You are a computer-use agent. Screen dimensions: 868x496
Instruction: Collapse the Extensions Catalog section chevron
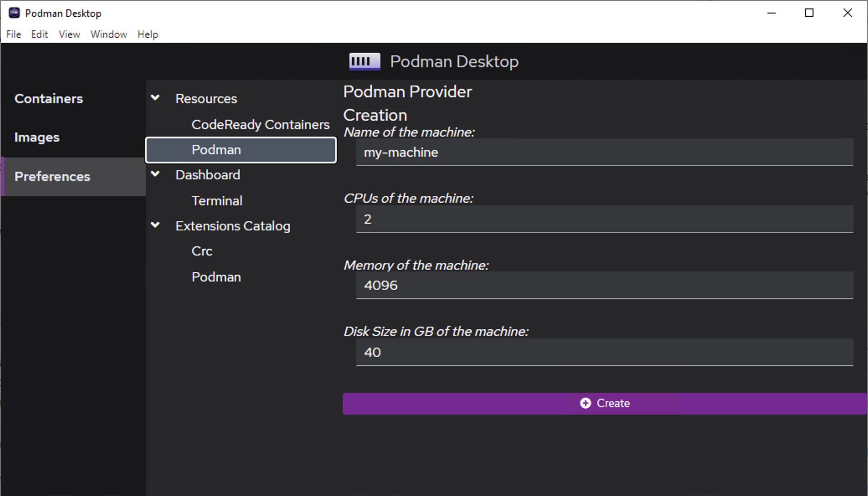tap(155, 225)
